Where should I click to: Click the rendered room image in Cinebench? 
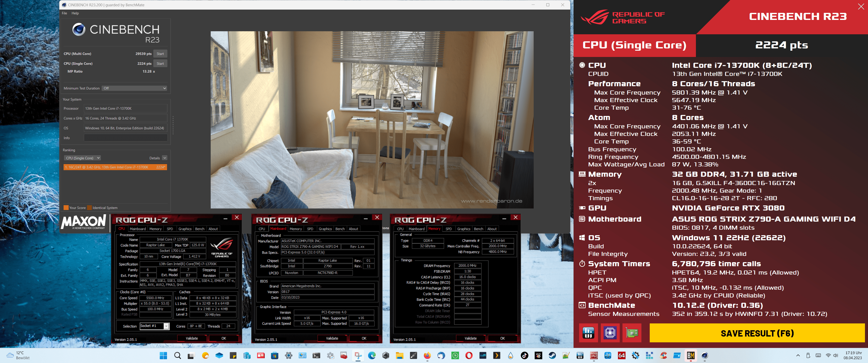pyautogui.click(x=372, y=119)
